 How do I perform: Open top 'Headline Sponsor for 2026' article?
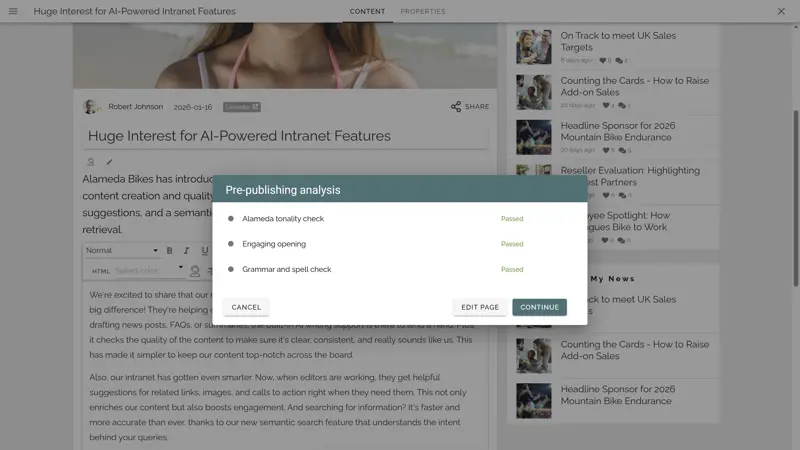[617, 131]
